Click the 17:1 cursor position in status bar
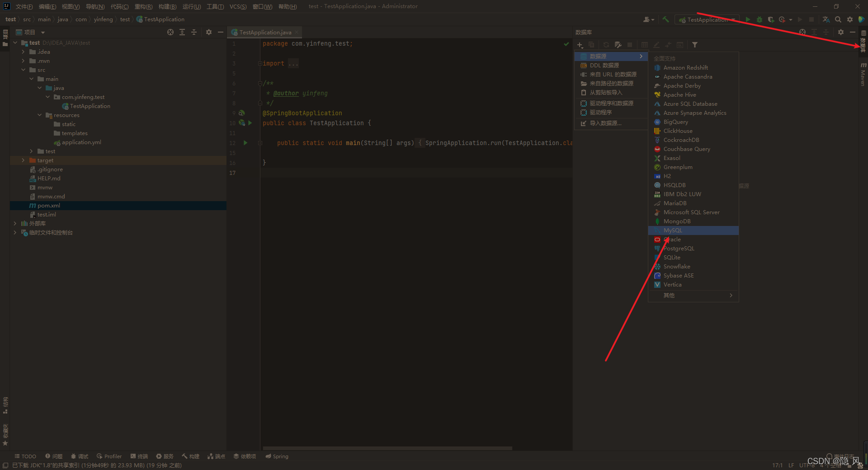Viewport: 868px width, 470px height. pos(777,465)
